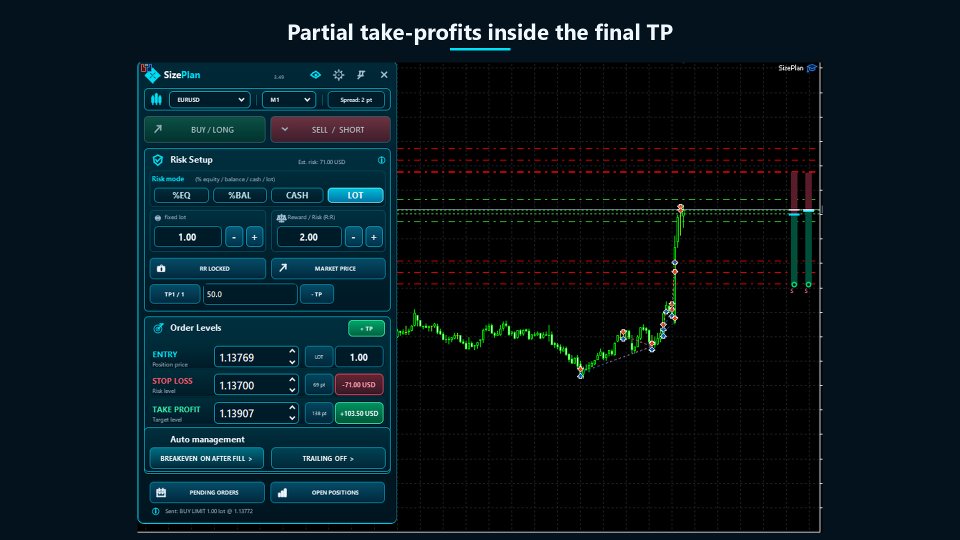Viewport: 960px width, 540px height.
Task: Click the Order Levels target icon
Action: click(158, 328)
